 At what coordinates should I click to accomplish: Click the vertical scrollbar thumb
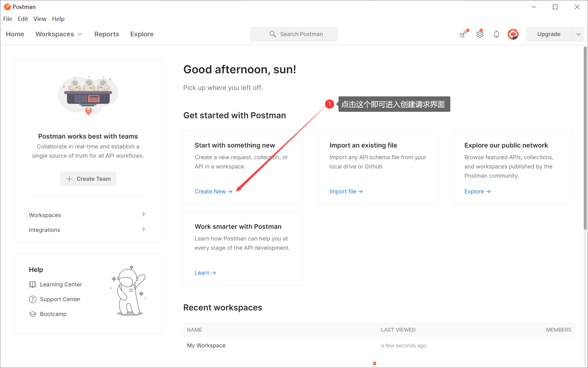[x=585, y=138]
